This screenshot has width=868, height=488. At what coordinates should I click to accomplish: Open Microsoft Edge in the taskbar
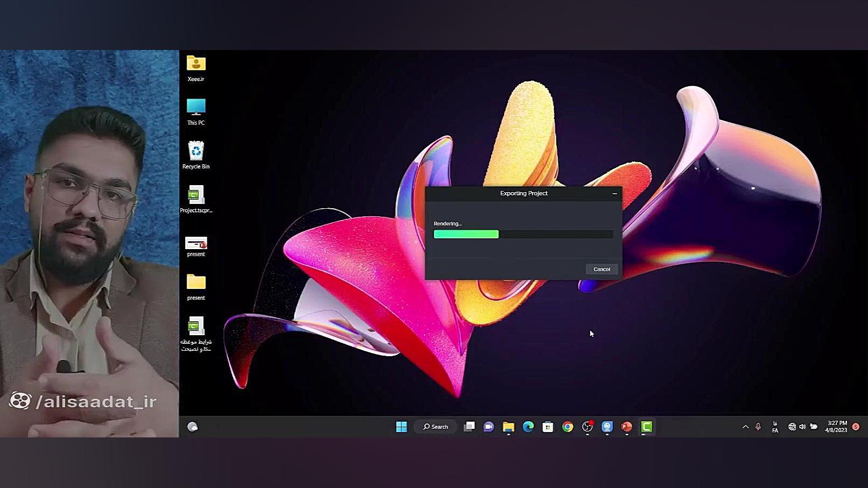pos(528,427)
